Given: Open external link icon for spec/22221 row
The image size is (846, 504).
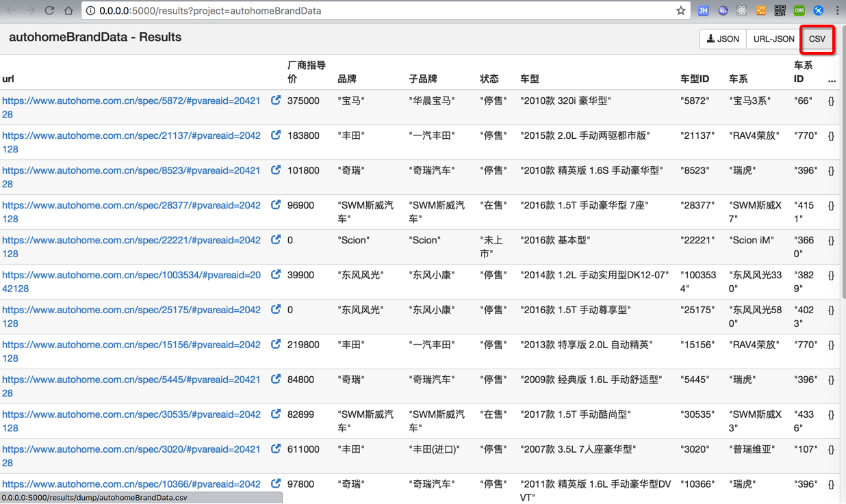Looking at the screenshot, I should tap(276, 239).
